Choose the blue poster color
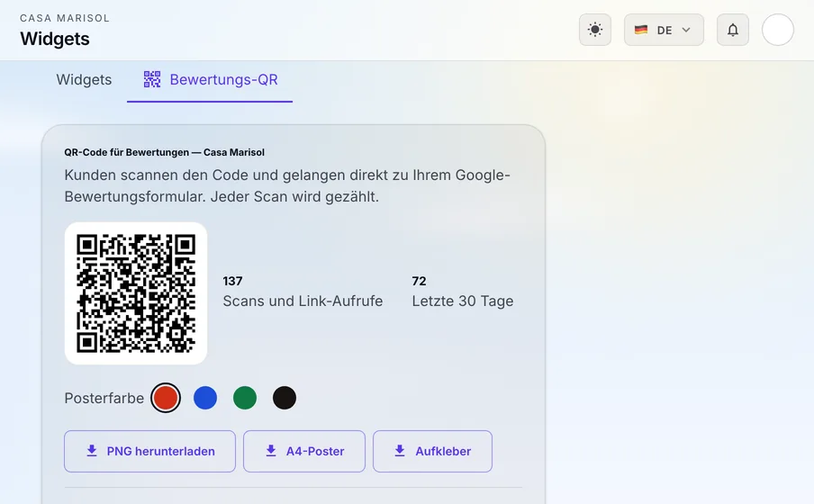Image resolution: width=814 pixels, height=504 pixels. click(205, 398)
